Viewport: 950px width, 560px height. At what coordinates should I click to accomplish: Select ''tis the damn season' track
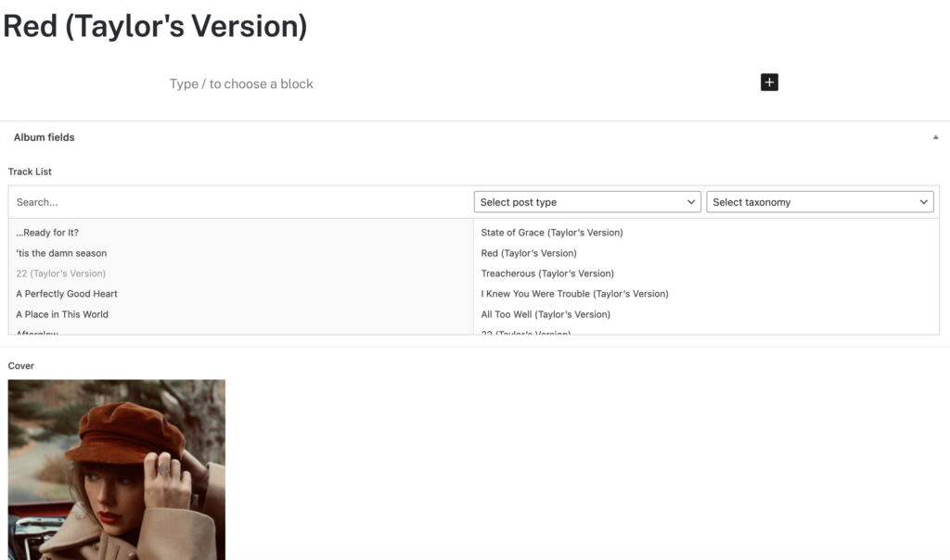(61, 253)
